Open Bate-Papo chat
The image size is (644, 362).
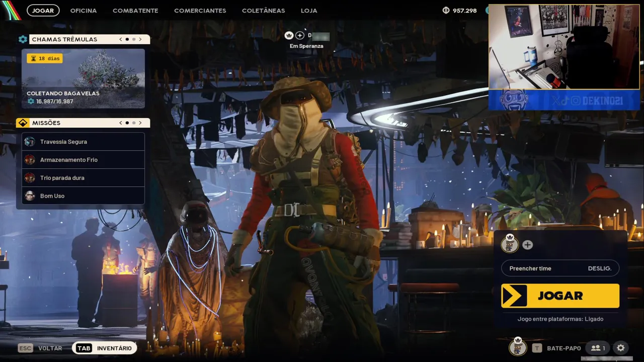point(564,348)
